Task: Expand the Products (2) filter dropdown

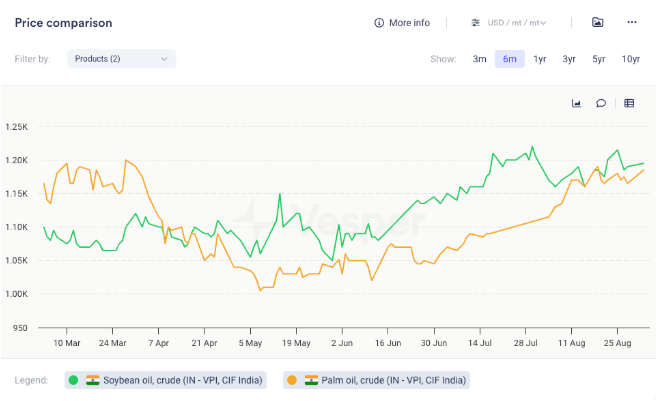Action: 121,59
